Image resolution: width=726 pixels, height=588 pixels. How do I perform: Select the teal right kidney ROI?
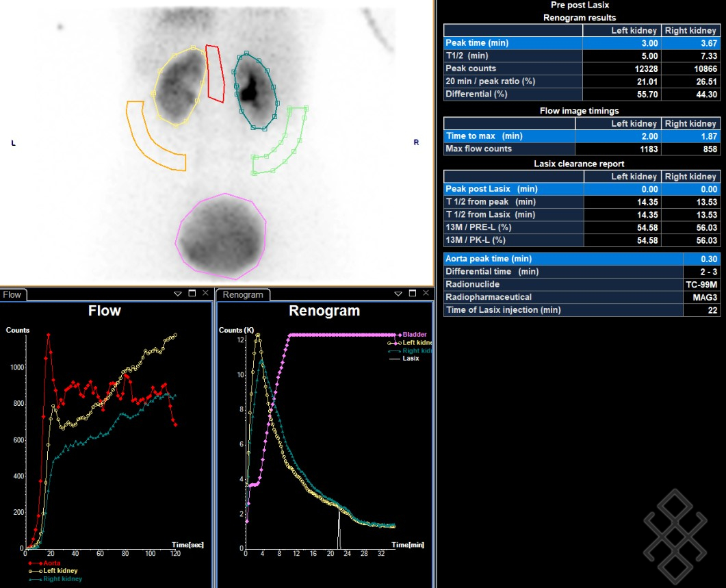tap(235, 89)
